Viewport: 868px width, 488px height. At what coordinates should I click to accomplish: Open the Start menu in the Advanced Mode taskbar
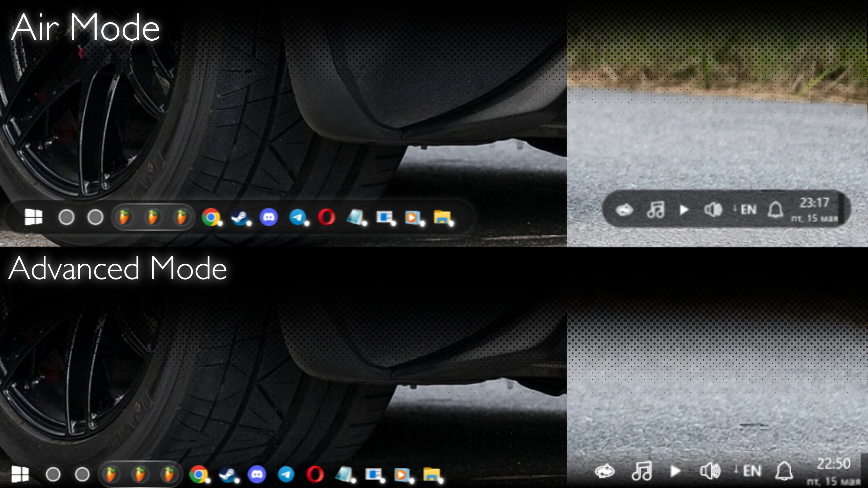(x=20, y=474)
